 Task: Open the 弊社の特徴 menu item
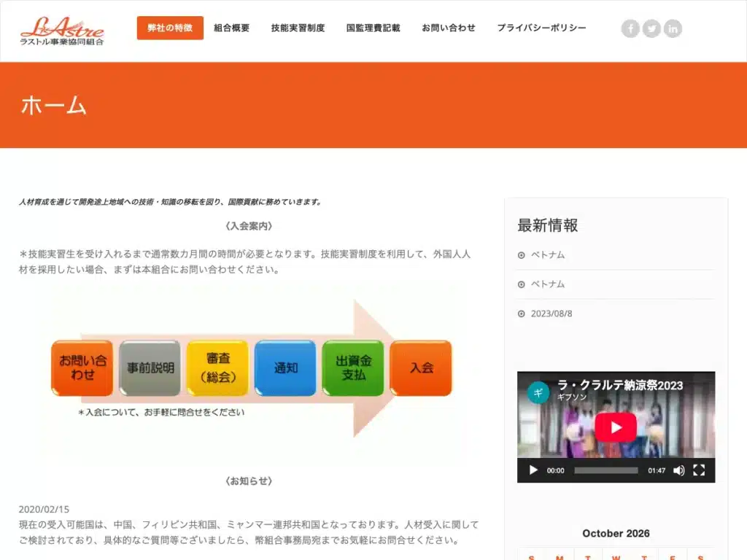(170, 28)
